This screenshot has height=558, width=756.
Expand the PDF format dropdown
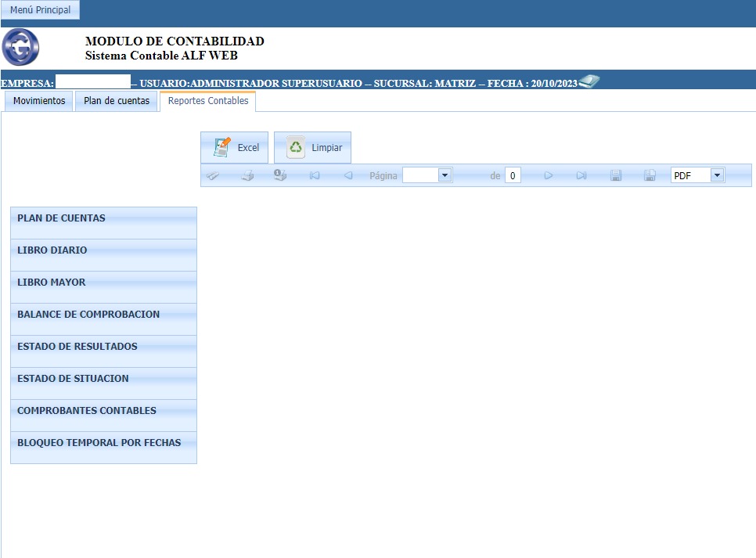pyautogui.click(x=717, y=176)
